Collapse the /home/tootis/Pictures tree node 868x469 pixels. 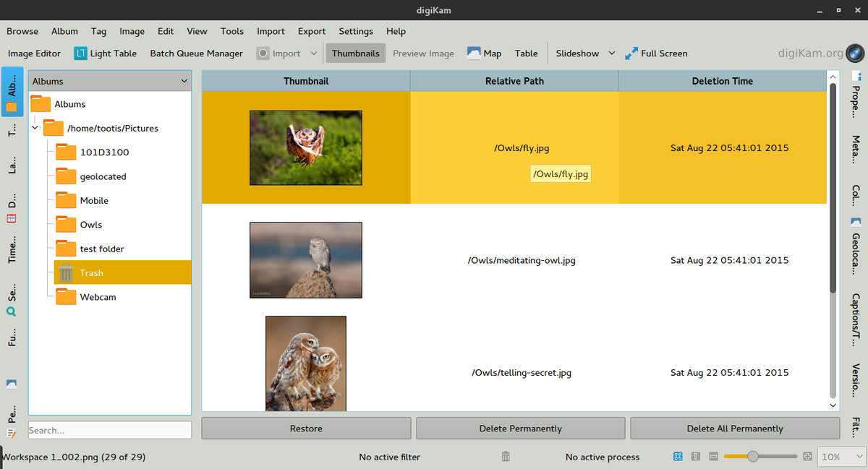(35, 128)
